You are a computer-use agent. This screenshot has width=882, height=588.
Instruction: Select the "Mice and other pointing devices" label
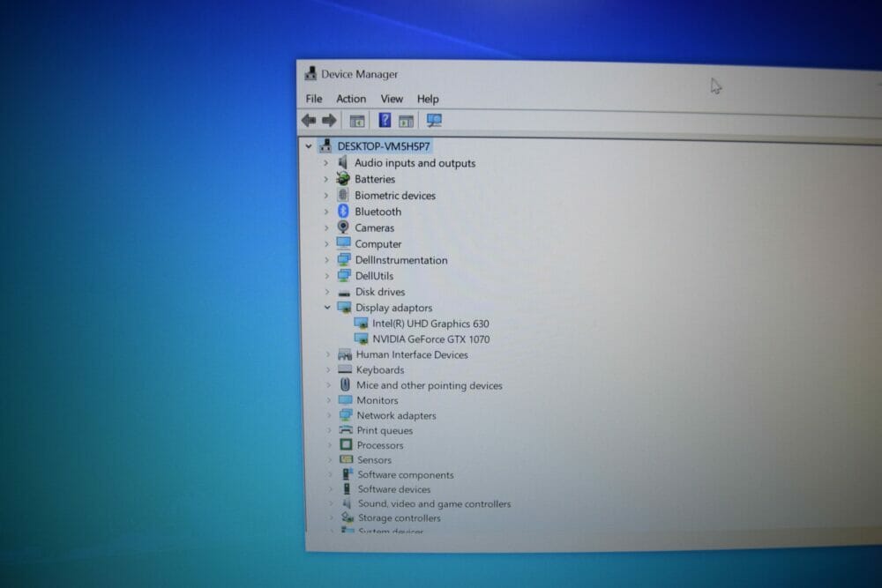(x=430, y=385)
